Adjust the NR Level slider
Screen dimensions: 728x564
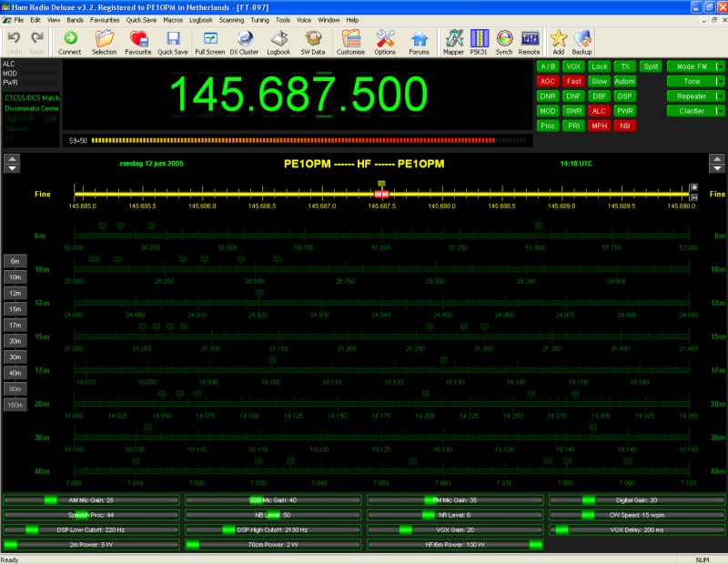tap(455, 515)
